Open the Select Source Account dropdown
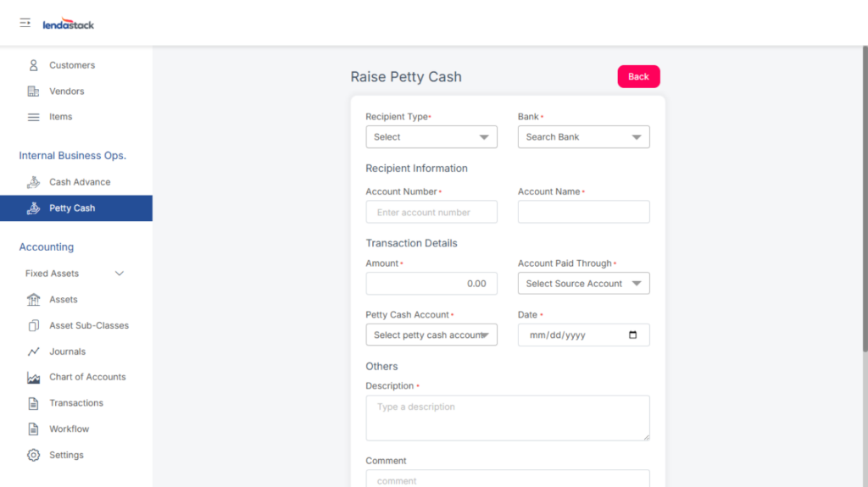 tap(583, 284)
